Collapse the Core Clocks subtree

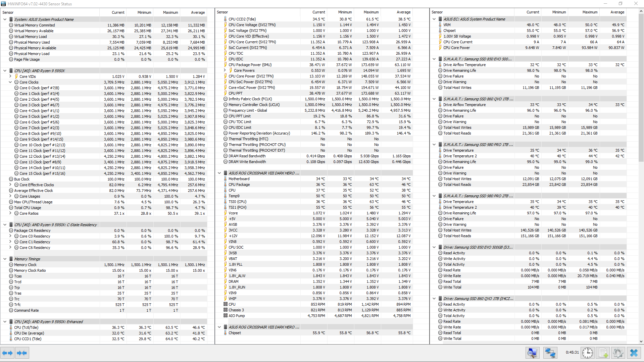coord(10,82)
